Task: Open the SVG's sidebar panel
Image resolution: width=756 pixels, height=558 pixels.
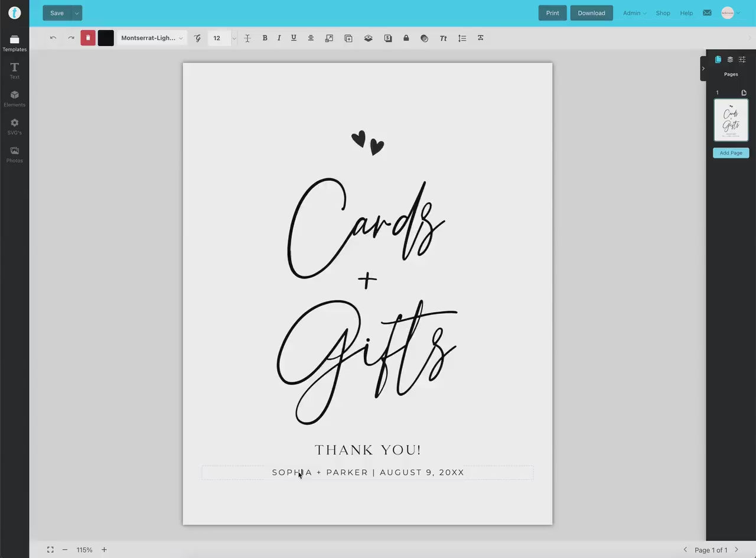Action: [14, 126]
